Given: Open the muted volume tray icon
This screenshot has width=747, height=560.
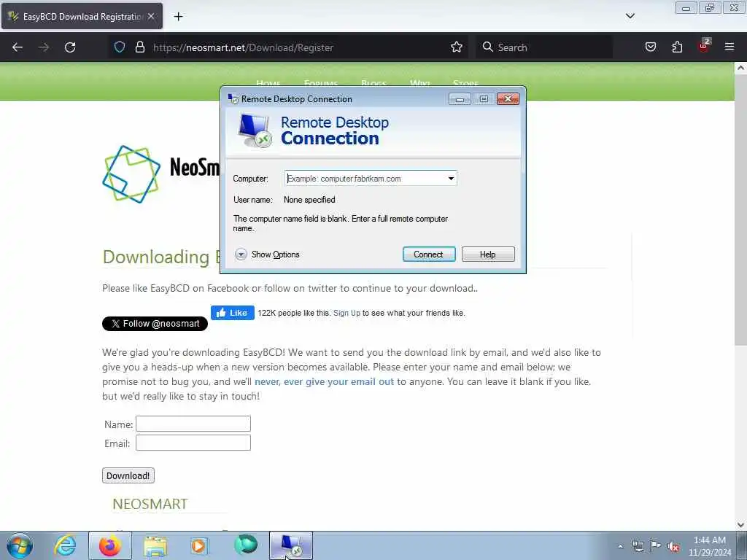Looking at the screenshot, I should 673,547.
